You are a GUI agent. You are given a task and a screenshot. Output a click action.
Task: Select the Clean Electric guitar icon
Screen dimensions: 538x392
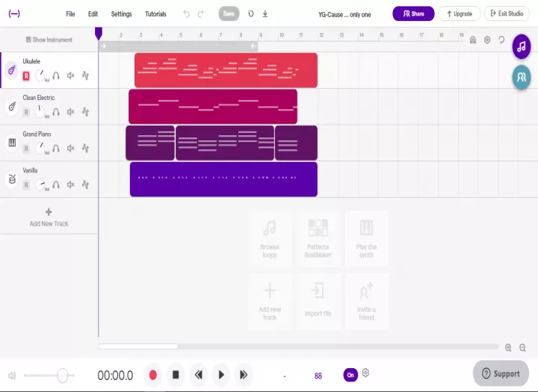12,107
